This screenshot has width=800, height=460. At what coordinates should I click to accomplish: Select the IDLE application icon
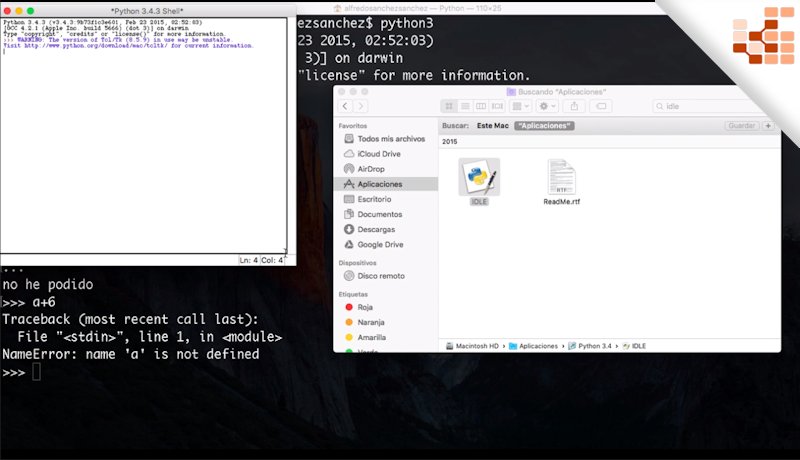click(x=479, y=177)
